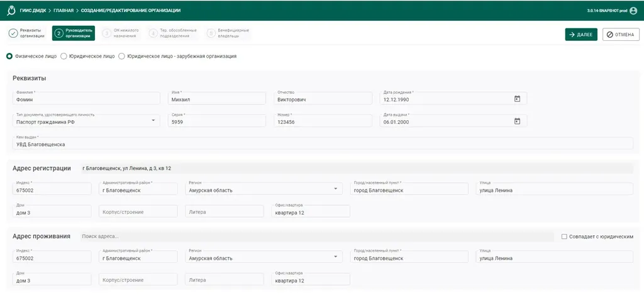Viewport: 644px width, 297px height.
Task: Expand Регион dropdown in Адрес регистрации
Action: pyautogui.click(x=336, y=189)
